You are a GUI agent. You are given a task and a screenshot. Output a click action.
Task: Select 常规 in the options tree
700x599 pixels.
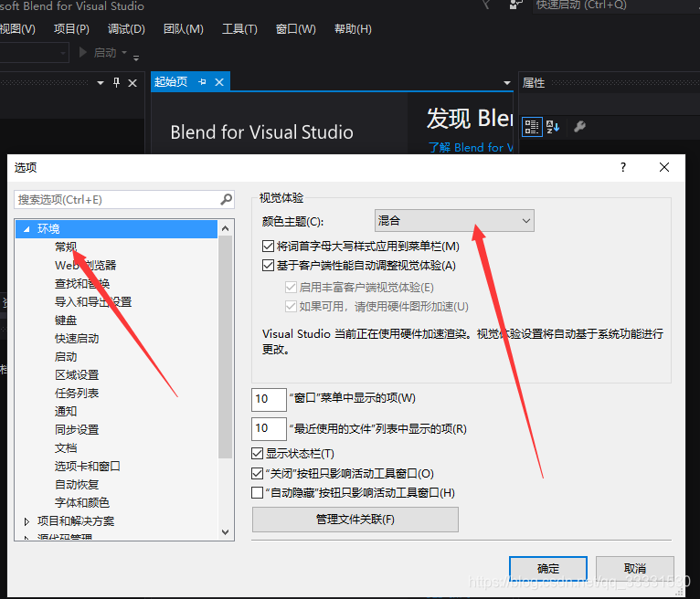coord(66,247)
